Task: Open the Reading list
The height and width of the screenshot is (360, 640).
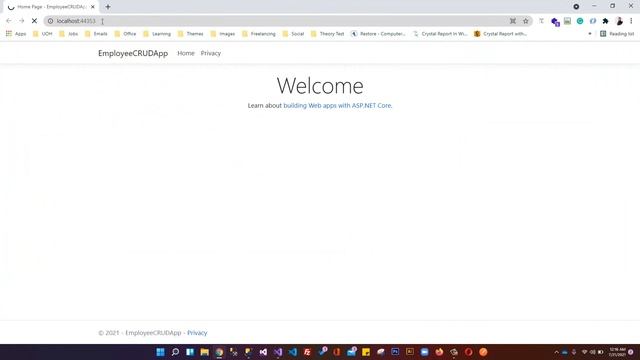Action: point(617,34)
